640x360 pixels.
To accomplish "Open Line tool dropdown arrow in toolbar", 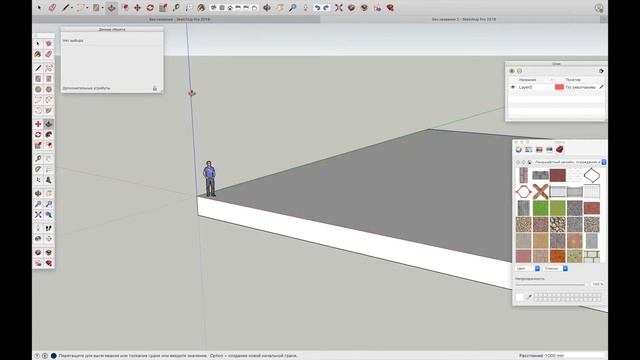I will (x=72, y=7).
